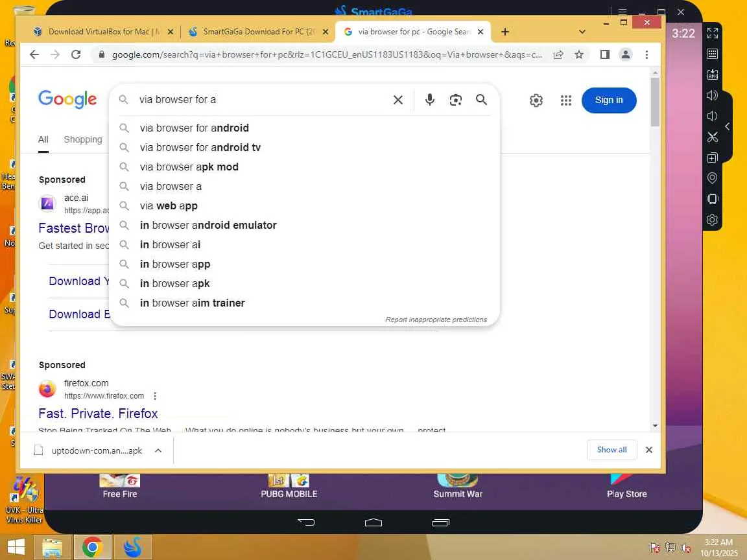The image size is (747, 560).
Task: Tap Android back button in SmartGaGa
Action: (306, 522)
